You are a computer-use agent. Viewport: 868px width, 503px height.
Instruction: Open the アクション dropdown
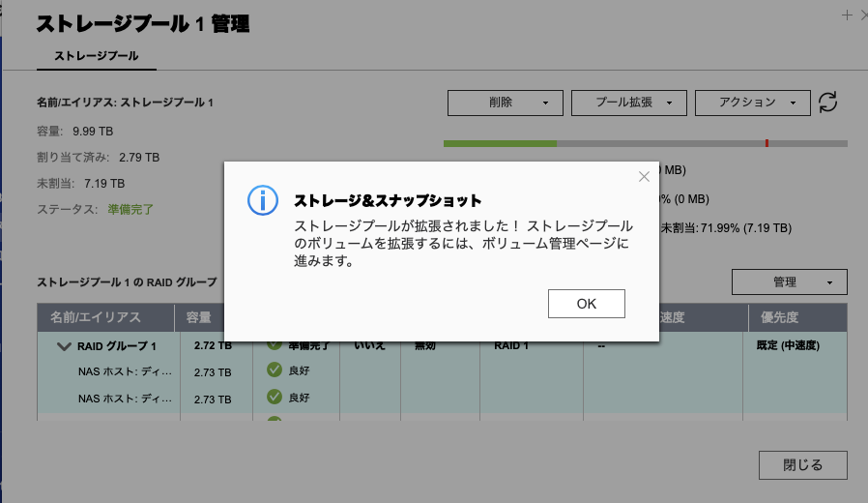click(752, 104)
